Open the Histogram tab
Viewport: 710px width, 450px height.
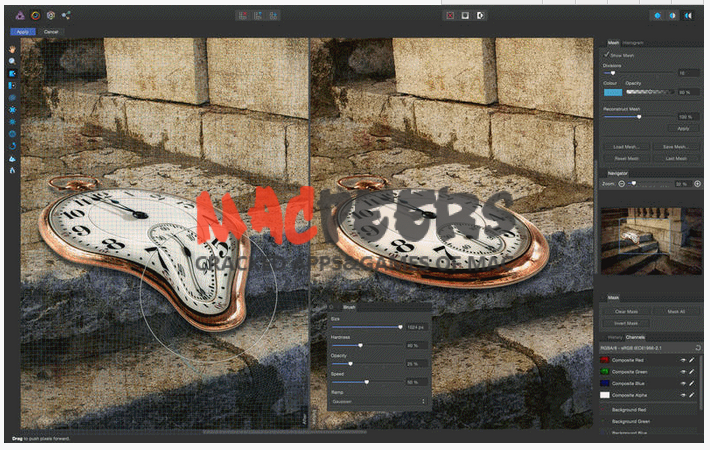(x=633, y=43)
